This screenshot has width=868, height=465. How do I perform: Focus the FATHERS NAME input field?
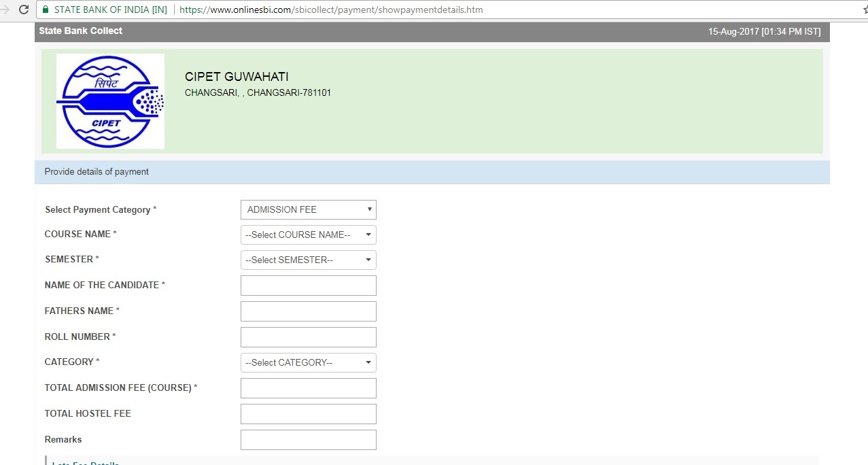click(309, 311)
